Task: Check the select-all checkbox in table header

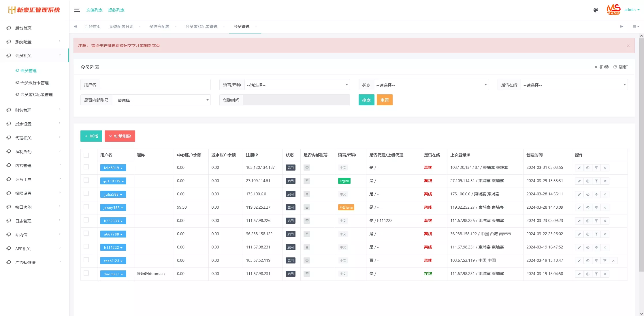Action: tap(86, 155)
